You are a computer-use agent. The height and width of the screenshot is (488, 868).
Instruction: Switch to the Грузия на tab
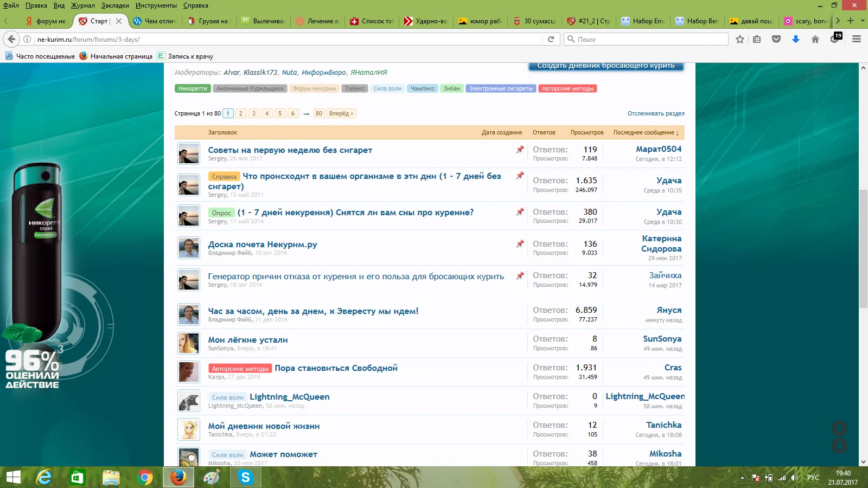coord(209,21)
